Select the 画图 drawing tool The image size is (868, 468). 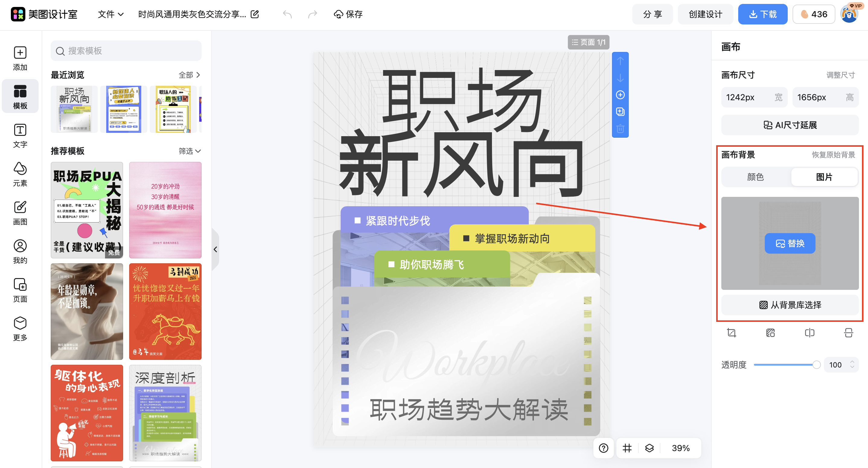click(x=20, y=213)
